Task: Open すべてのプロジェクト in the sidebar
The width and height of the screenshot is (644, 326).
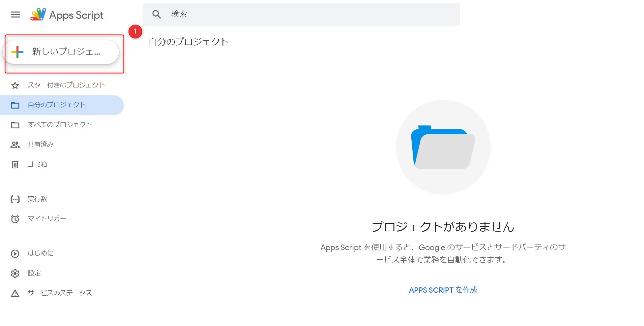Action: (x=60, y=125)
